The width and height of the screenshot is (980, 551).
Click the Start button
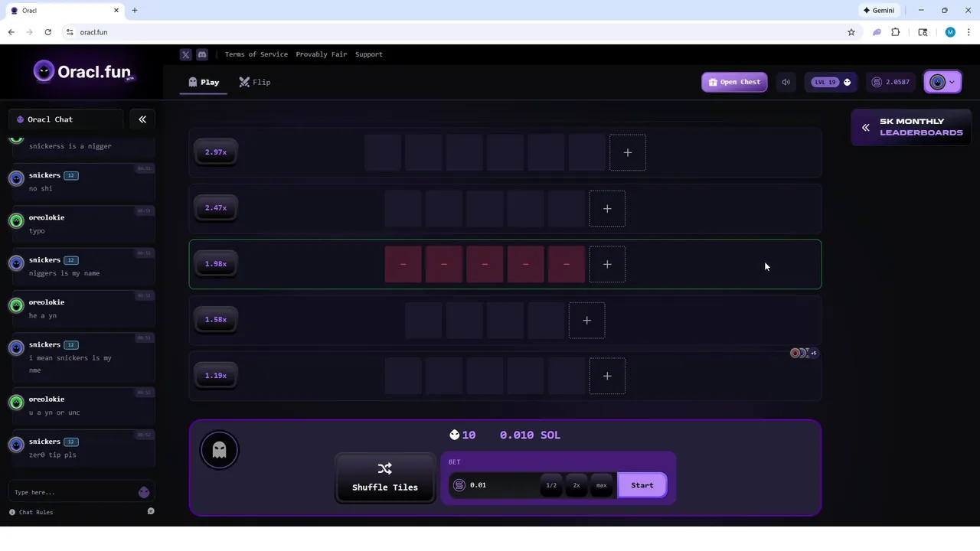point(642,485)
